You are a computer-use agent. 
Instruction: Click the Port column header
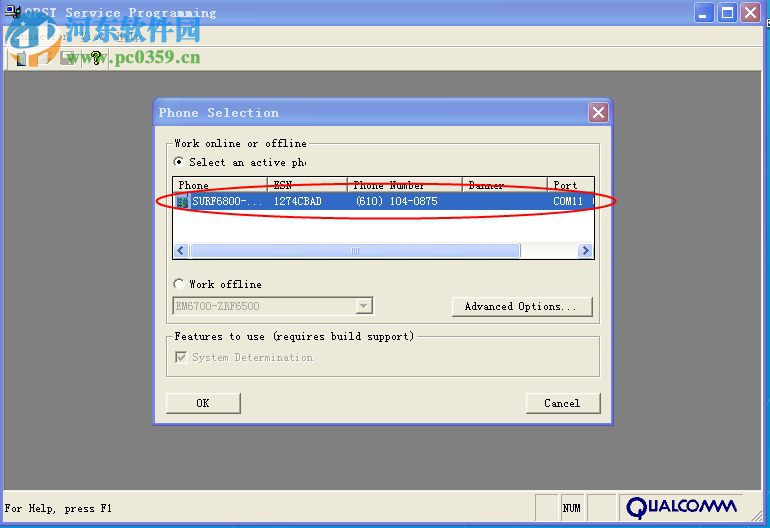(x=571, y=185)
